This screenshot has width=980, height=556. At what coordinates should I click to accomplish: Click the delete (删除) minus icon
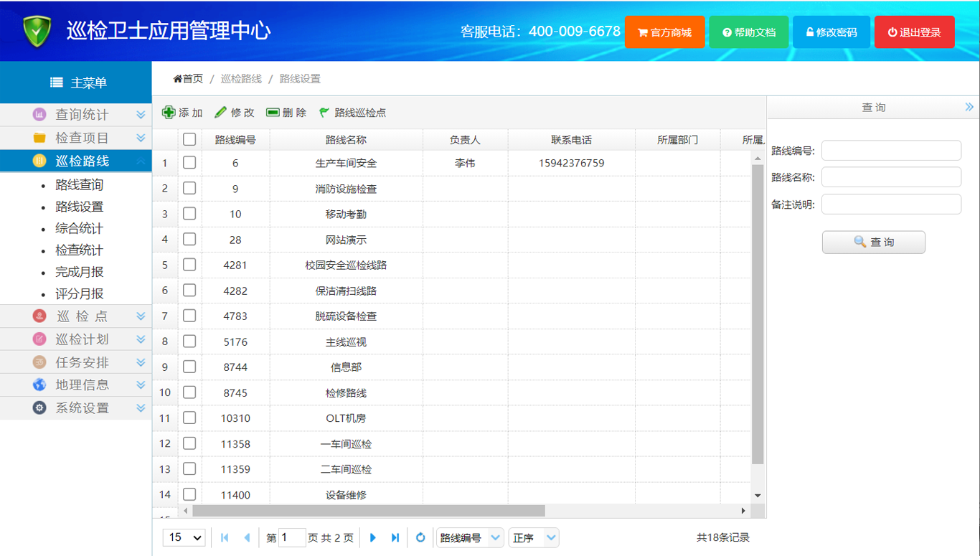point(273,113)
